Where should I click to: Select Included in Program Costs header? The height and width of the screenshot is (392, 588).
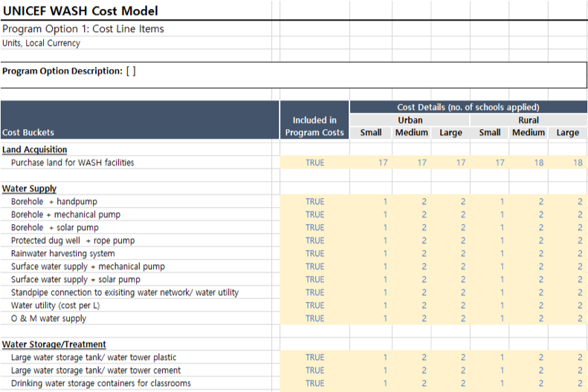point(314,126)
